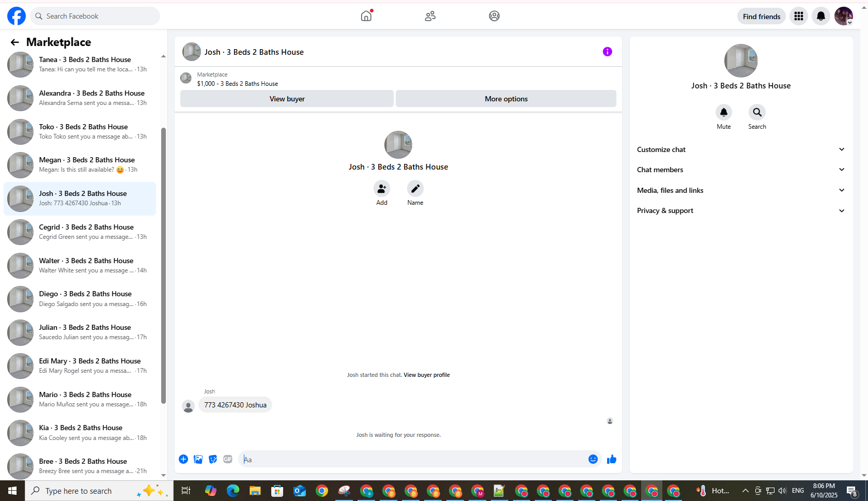Viewport: 868px width, 501px height.
Task: Open the Microsoft Store from the taskbar
Action: pyautogui.click(x=277, y=491)
